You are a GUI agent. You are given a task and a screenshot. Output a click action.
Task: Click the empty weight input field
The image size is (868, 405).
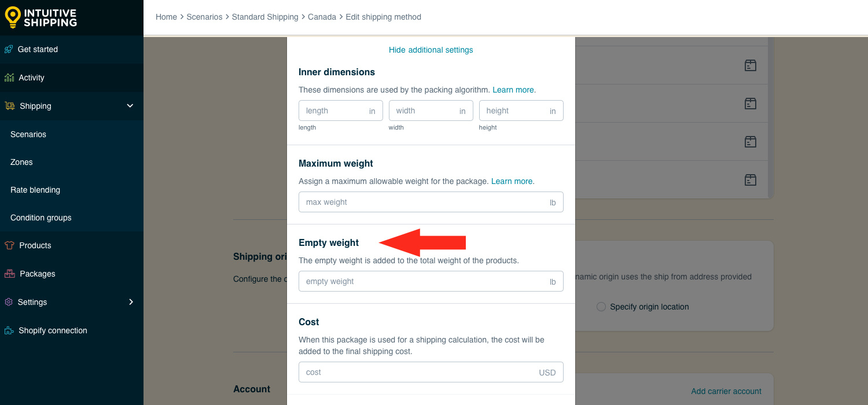(431, 282)
